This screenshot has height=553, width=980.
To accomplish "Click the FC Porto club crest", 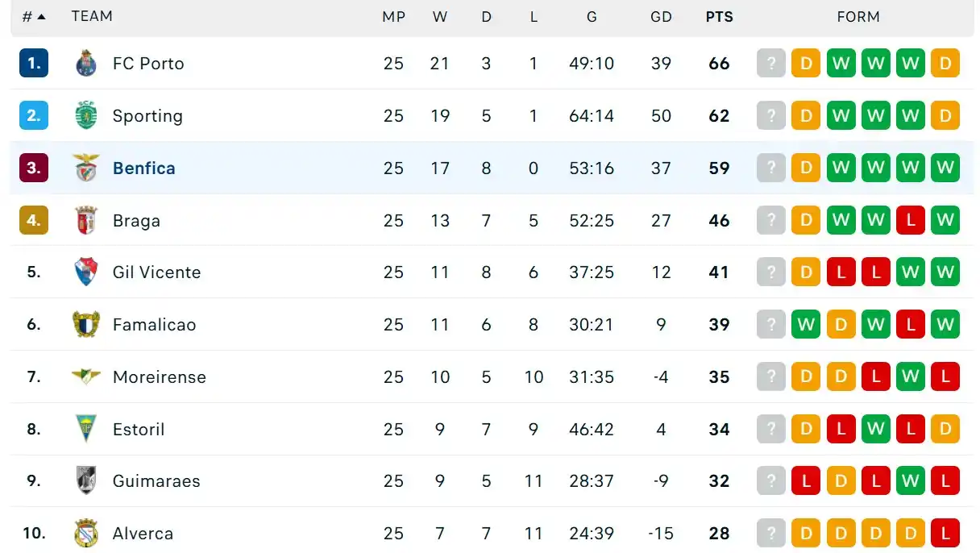I will coord(86,63).
